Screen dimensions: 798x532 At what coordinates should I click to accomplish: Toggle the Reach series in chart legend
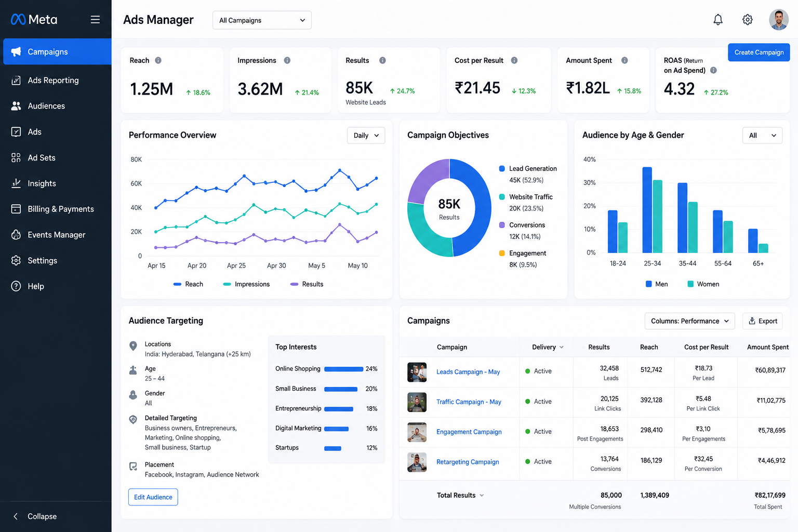pyautogui.click(x=188, y=284)
